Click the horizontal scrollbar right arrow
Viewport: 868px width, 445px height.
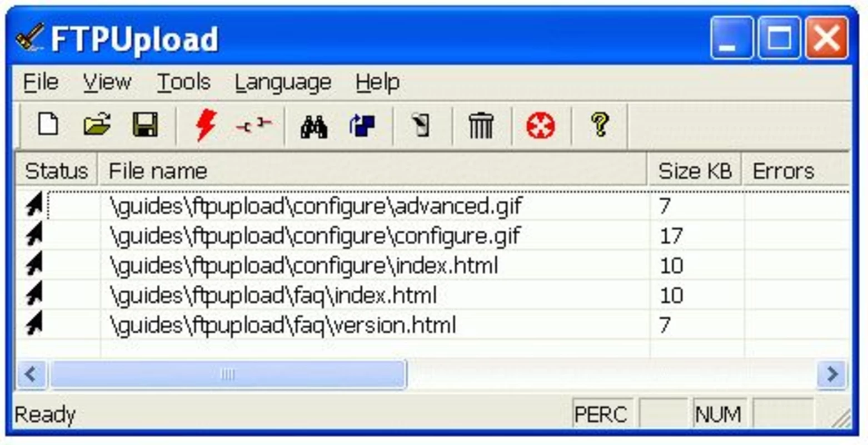tap(832, 374)
